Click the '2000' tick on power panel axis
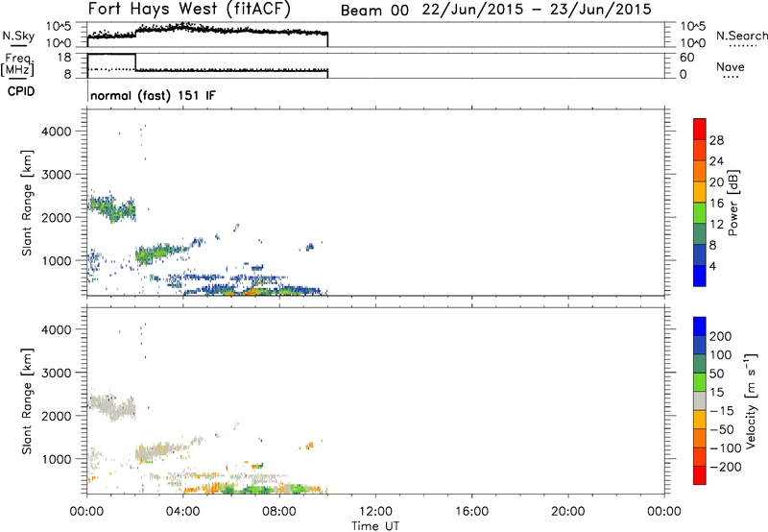 coord(57,217)
